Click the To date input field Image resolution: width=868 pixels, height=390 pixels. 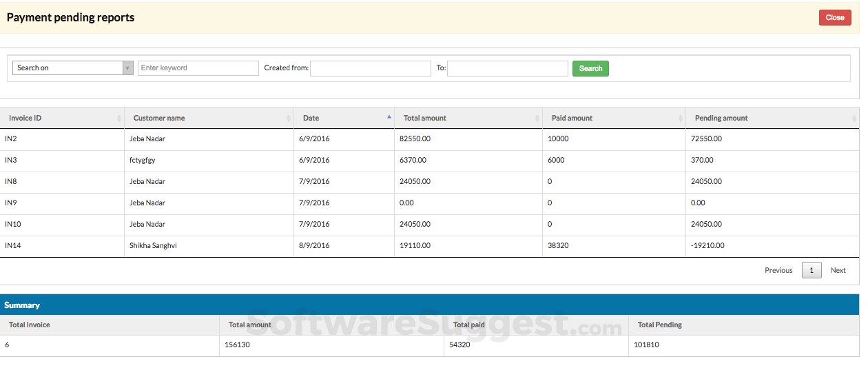pyautogui.click(x=507, y=68)
